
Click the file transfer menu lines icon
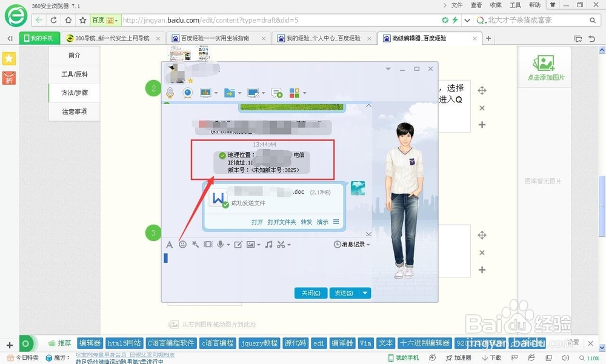tap(336, 222)
